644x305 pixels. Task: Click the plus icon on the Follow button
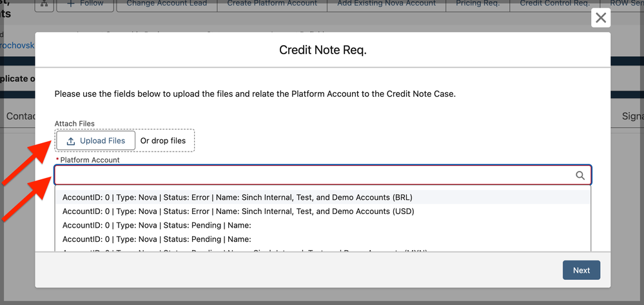click(69, 4)
